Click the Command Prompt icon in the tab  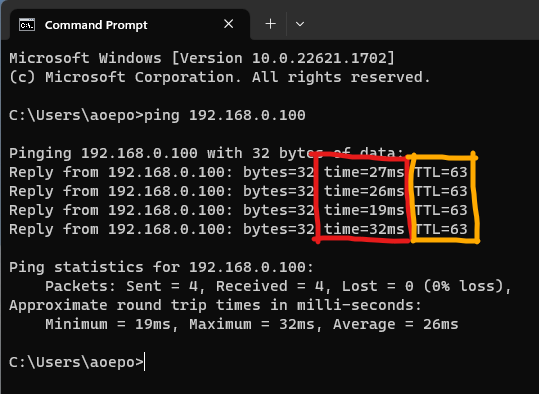coord(27,25)
